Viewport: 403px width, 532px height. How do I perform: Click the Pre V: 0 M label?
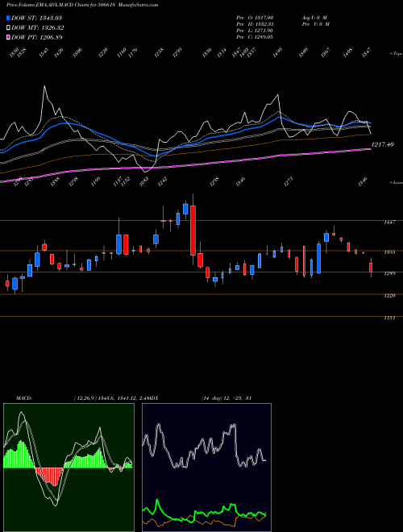315,24
